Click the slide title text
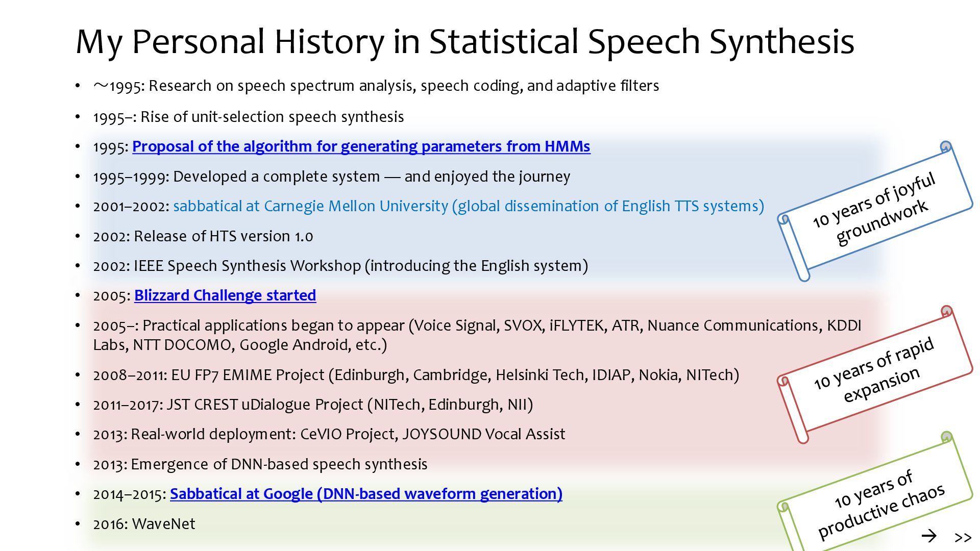This screenshot has width=980, height=551. pyautogui.click(x=464, y=41)
